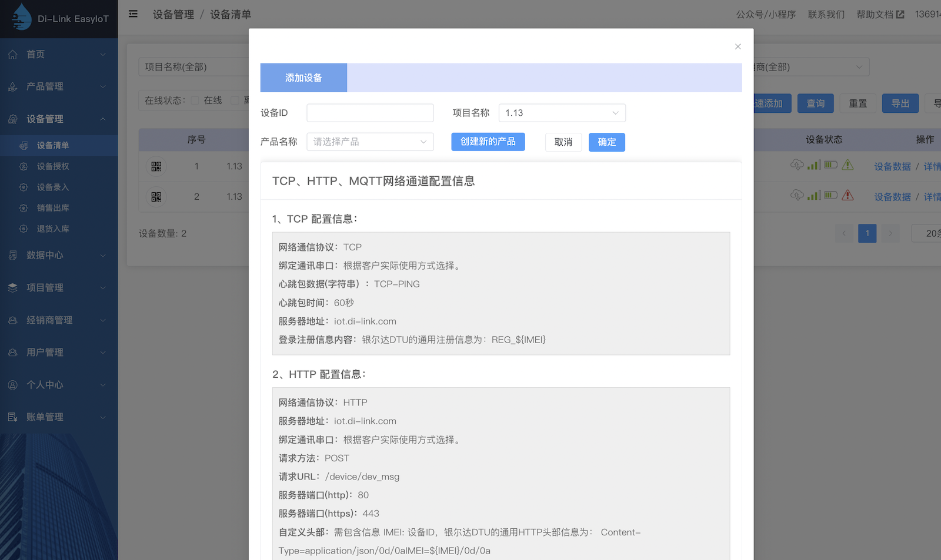
Task: Click the 销售出库 gear icon
Action: [x=24, y=208]
